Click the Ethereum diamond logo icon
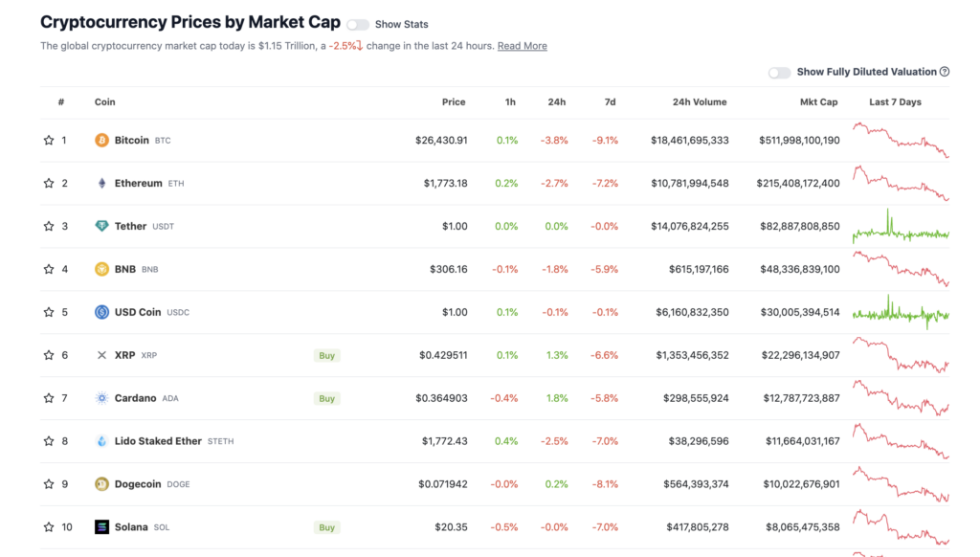This screenshot has height=557, width=980. pyautogui.click(x=101, y=183)
